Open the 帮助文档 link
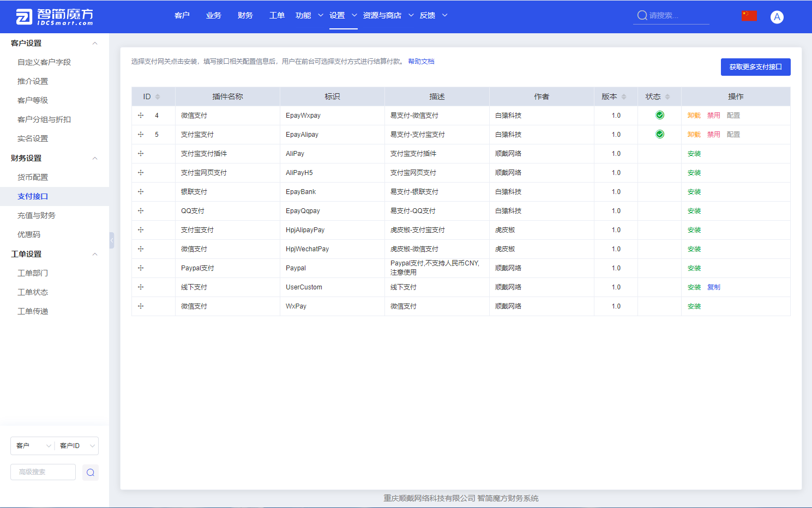The height and width of the screenshot is (508, 812). point(420,61)
